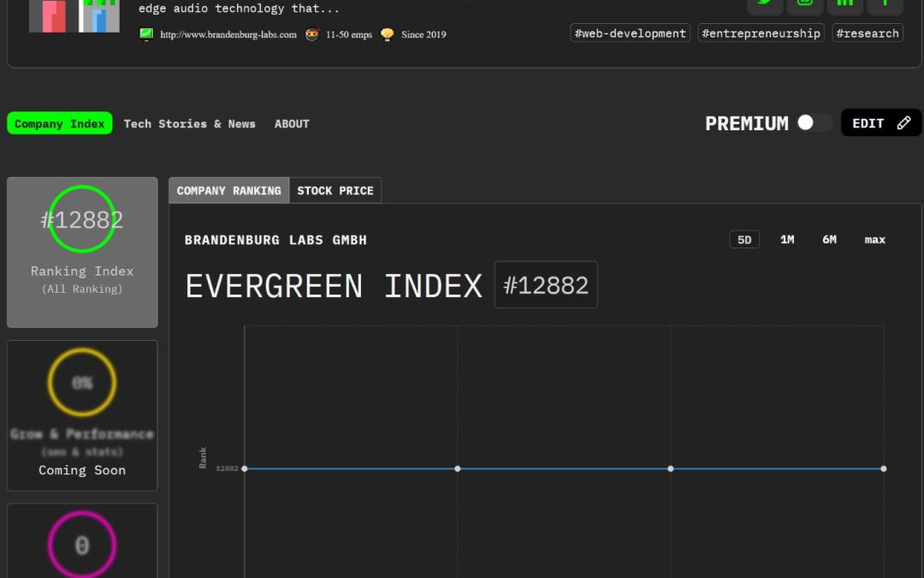Click the 'BRANDENBURG LABS GMBH' chart title
The width and height of the screenshot is (924, 578).
[275, 240]
